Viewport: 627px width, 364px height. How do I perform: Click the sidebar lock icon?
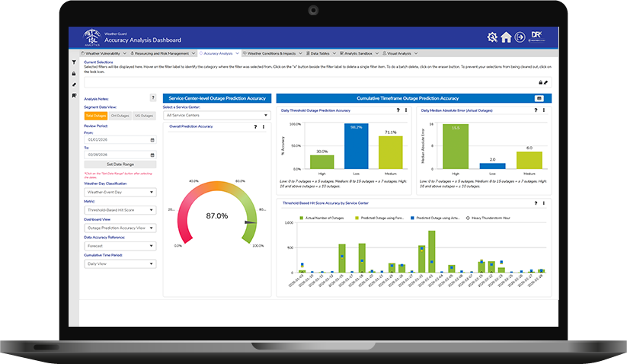pyautogui.click(x=74, y=74)
